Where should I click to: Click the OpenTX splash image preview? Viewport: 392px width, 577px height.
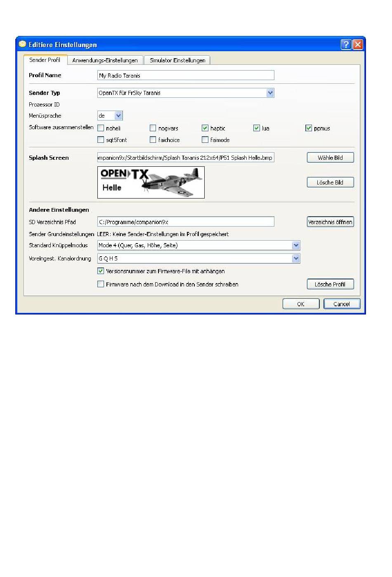click(151, 182)
